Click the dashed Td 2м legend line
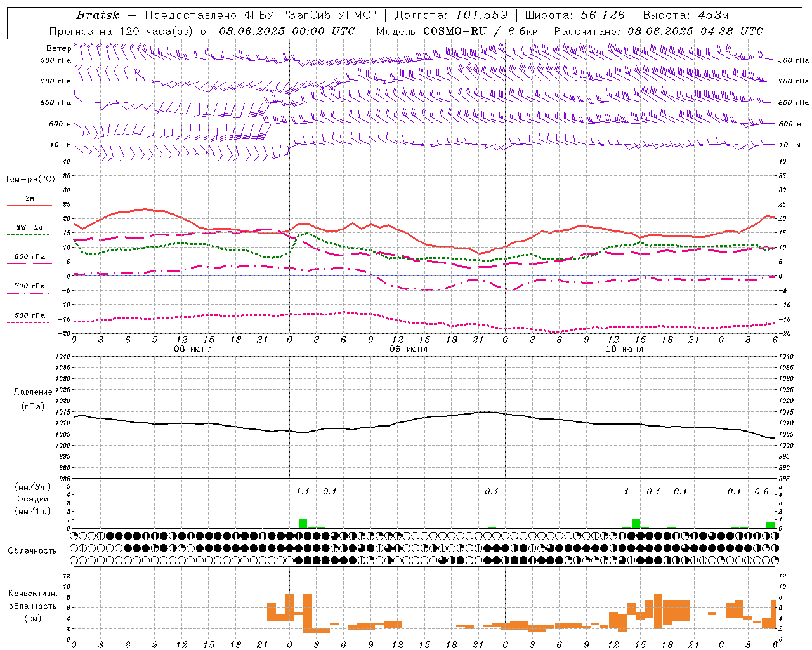812x650 pixels. click(x=29, y=235)
